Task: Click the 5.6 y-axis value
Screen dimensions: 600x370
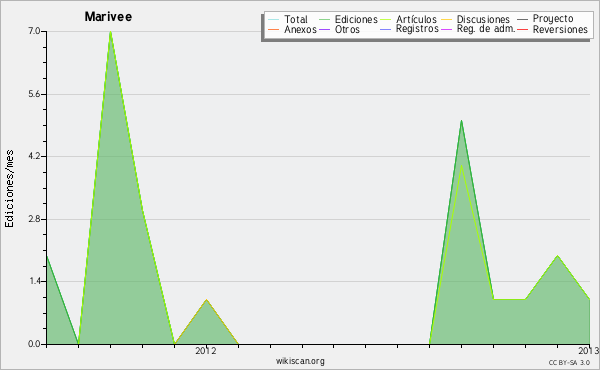Action: [x=34, y=94]
